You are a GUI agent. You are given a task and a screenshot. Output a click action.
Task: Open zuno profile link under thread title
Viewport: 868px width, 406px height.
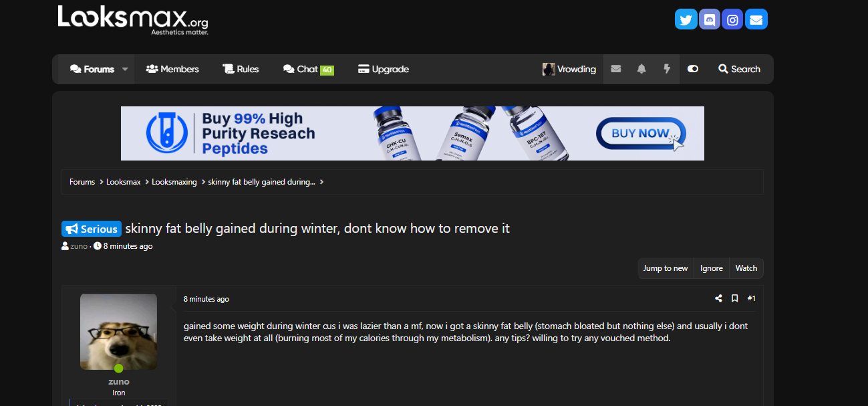79,246
